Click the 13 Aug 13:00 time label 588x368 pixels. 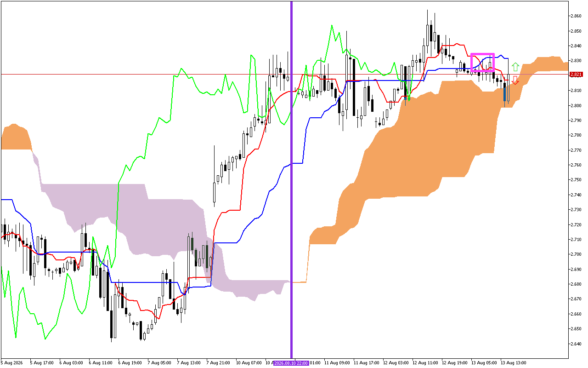click(x=513, y=363)
